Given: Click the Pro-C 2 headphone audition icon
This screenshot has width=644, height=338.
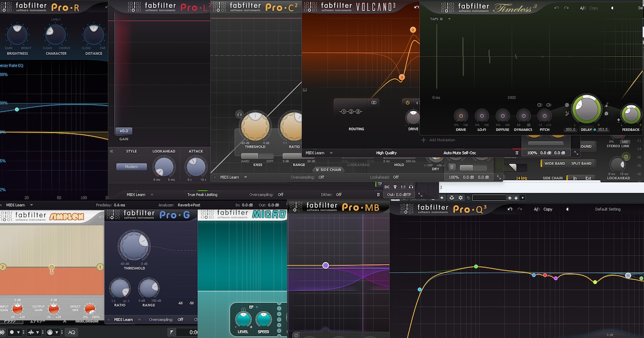Looking at the screenshot, I should [x=239, y=114].
